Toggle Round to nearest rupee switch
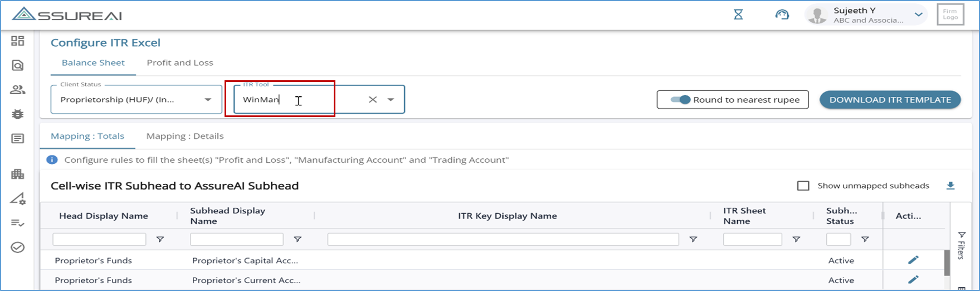 click(680, 100)
